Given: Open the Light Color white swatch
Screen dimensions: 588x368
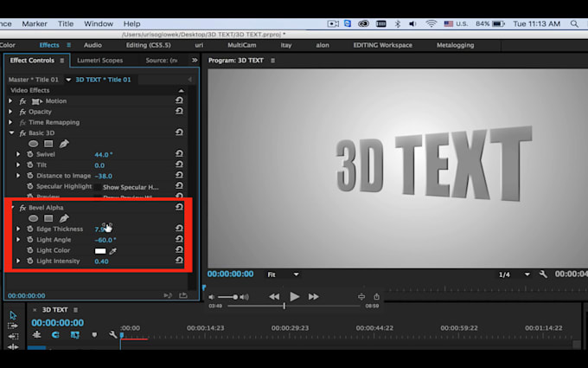Looking at the screenshot, I should pos(99,251).
